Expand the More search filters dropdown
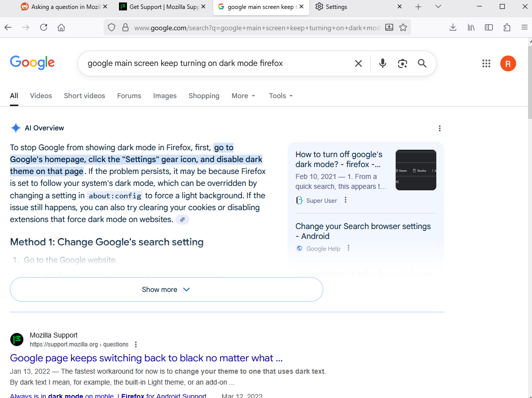Viewport: 532px width, 398px height. point(243,96)
